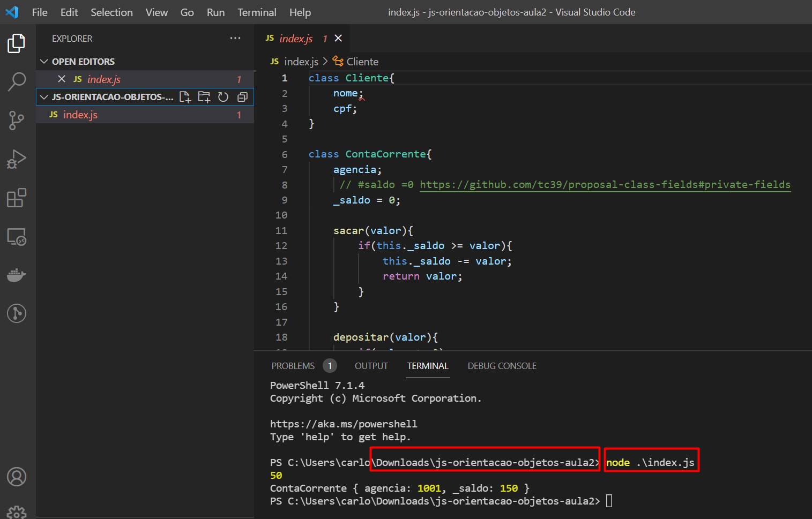Open the Extensions view
812x519 pixels.
[x=17, y=198]
